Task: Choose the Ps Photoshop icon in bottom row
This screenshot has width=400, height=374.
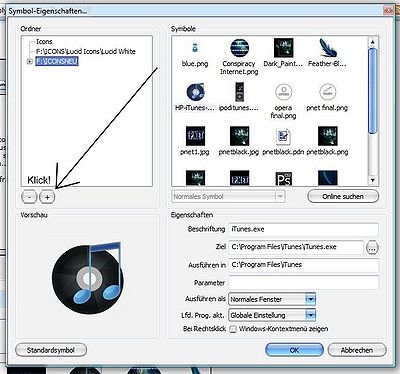Action: tap(283, 178)
